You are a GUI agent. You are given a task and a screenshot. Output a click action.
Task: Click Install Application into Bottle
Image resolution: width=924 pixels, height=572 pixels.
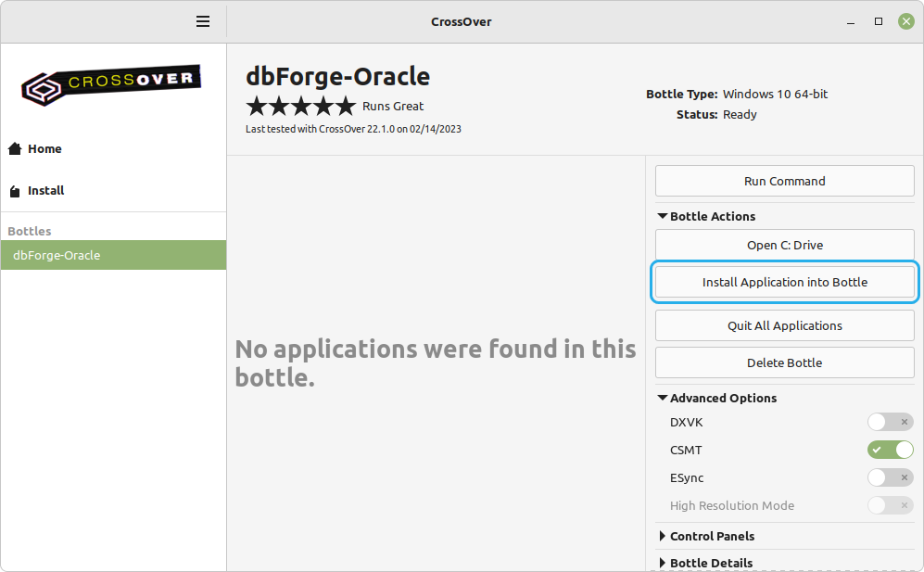784,282
